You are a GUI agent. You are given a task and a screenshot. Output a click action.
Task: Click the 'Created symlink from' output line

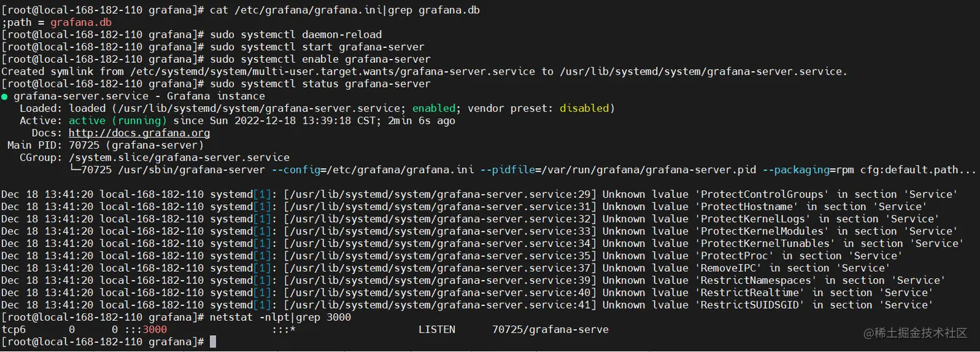(x=425, y=72)
